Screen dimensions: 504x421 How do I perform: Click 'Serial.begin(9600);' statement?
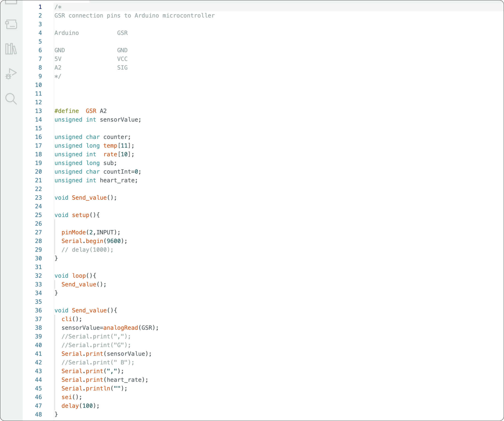(x=94, y=241)
